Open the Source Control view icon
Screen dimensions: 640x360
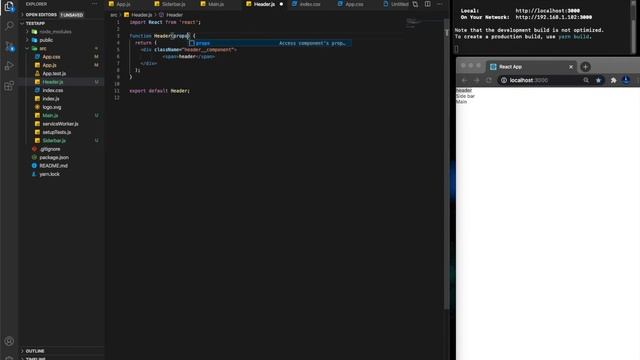point(9,46)
